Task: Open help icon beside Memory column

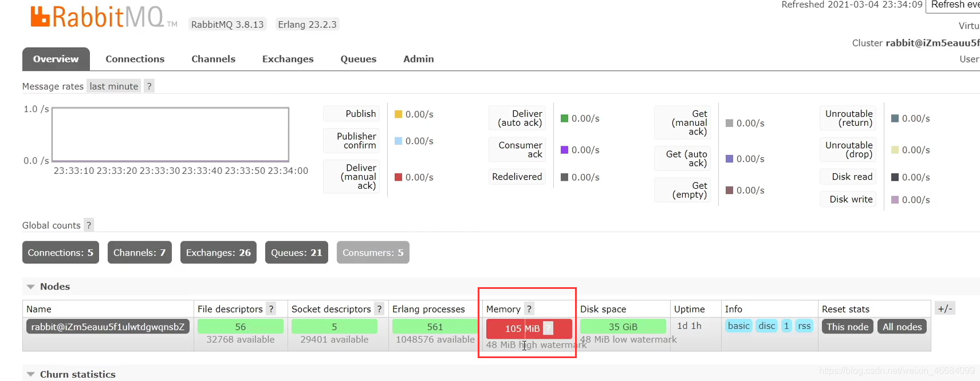Action: click(x=529, y=309)
